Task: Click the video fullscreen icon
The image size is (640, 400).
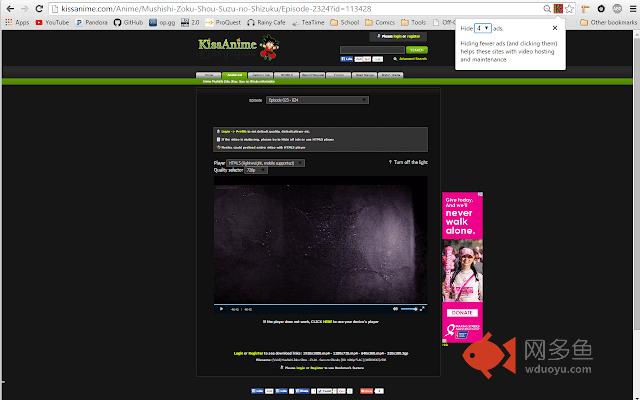Action: [x=422, y=309]
